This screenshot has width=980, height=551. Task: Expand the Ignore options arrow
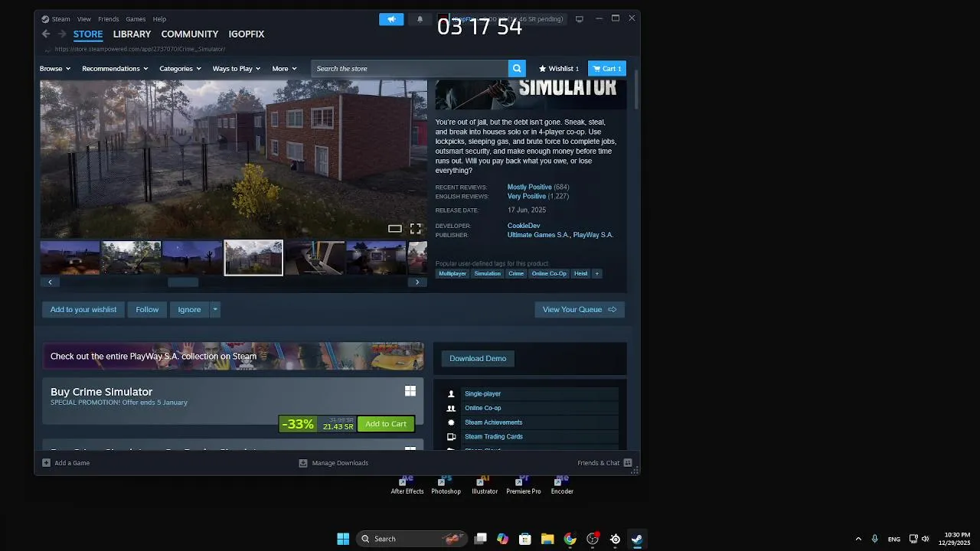(215, 309)
